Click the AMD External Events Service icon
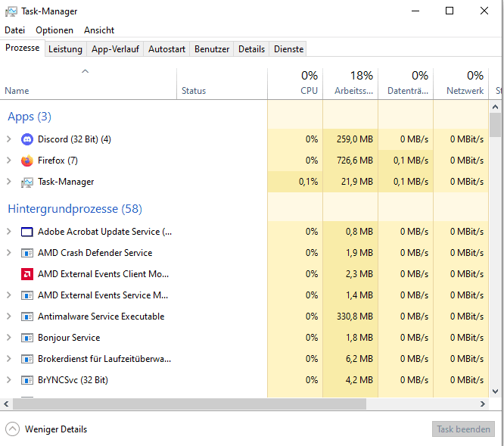This screenshot has width=504, height=446. click(x=27, y=295)
